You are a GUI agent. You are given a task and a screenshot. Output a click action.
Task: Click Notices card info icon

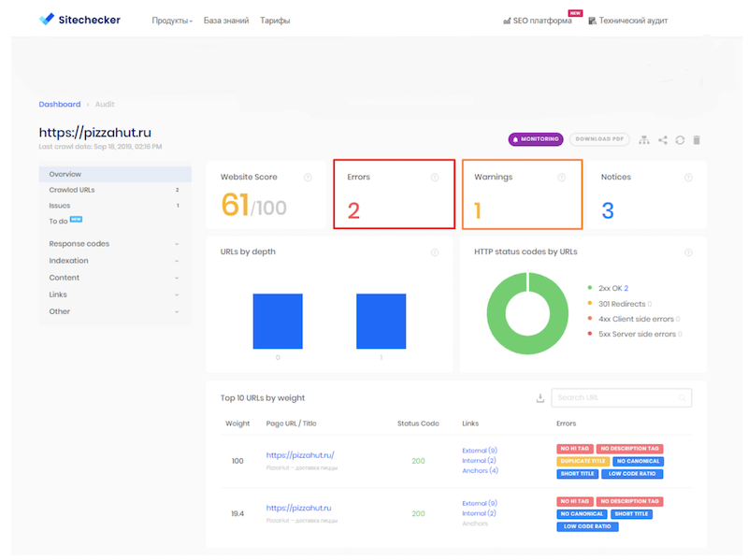click(688, 178)
